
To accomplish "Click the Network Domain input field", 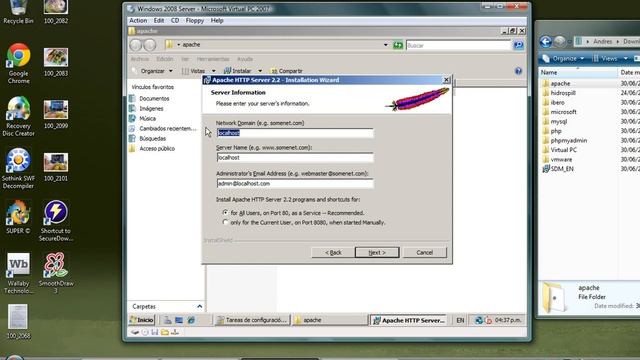I will (x=295, y=133).
